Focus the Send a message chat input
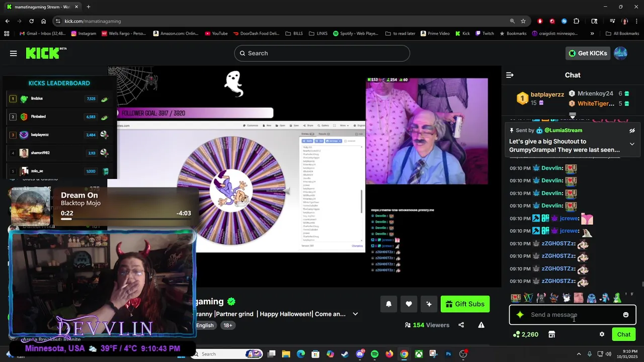 [x=573, y=315]
